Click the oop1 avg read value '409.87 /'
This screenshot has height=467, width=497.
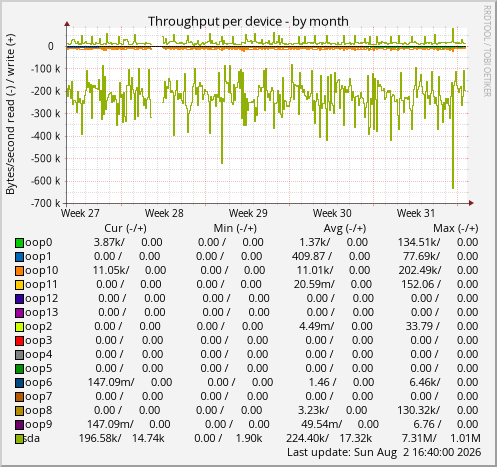pos(312,256)
